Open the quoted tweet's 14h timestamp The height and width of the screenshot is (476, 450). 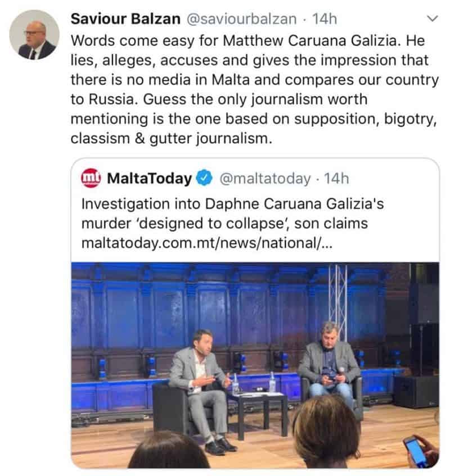click(337, 179)
